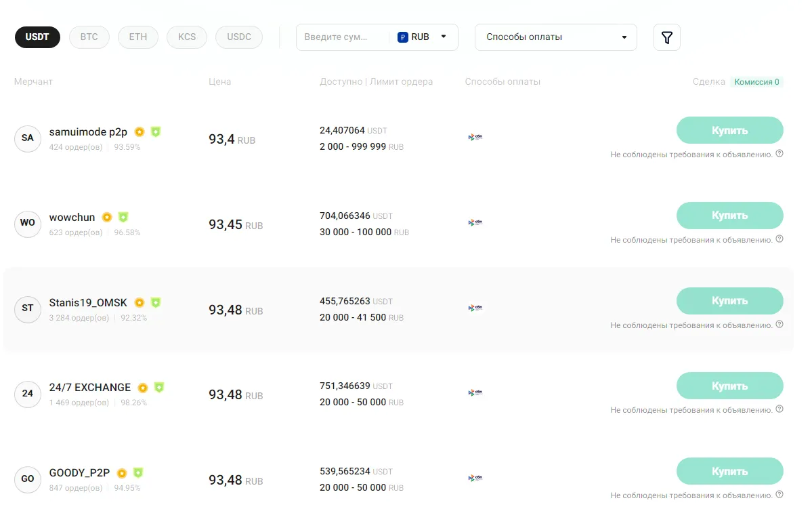Click the green shield badge beside GOODY_P2P
The width and height of the screenshot is (812, 509).
click(138, 472)
